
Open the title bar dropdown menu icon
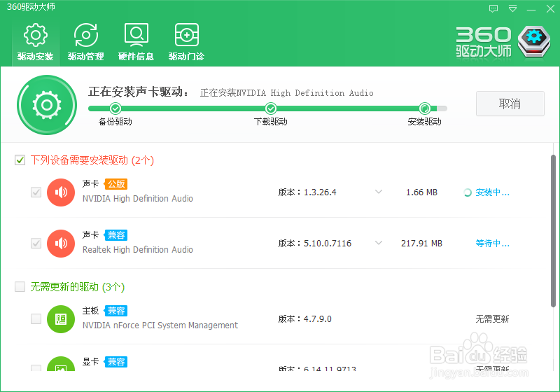[512, 8]
